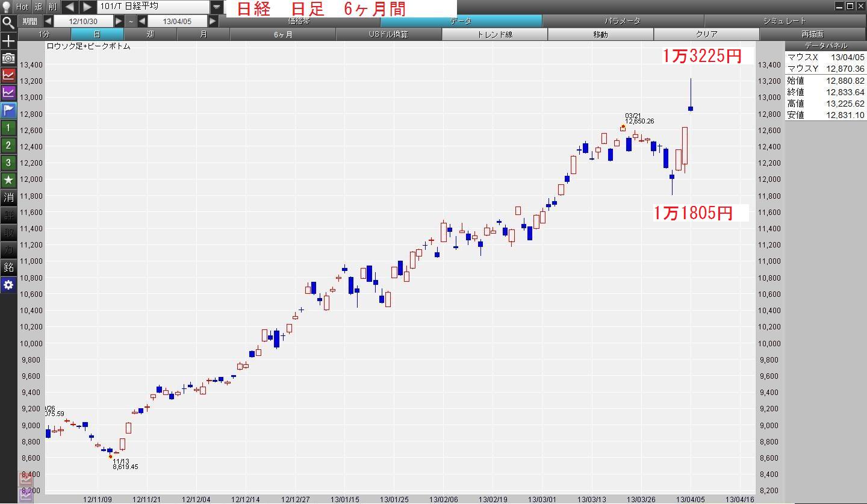
Task: Click the 高値 value 13,225.62
Action: [845, 103]
